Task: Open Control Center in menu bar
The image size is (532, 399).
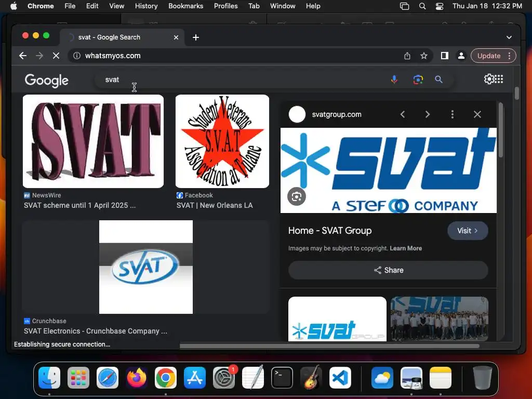Action: pyautogui.click(x=440, y=6)
